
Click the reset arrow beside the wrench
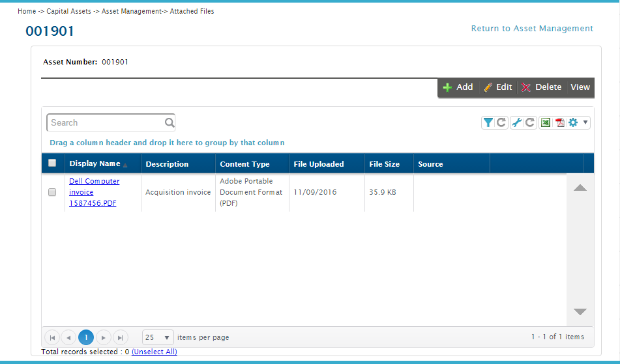pyautogui.click(x=530, y=122)
